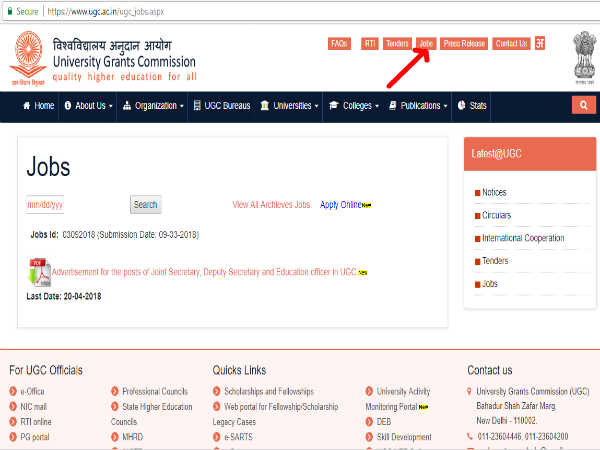Open UGC Bureaus menu item
This screenshot has height=450, width=600.
point(222,106)
